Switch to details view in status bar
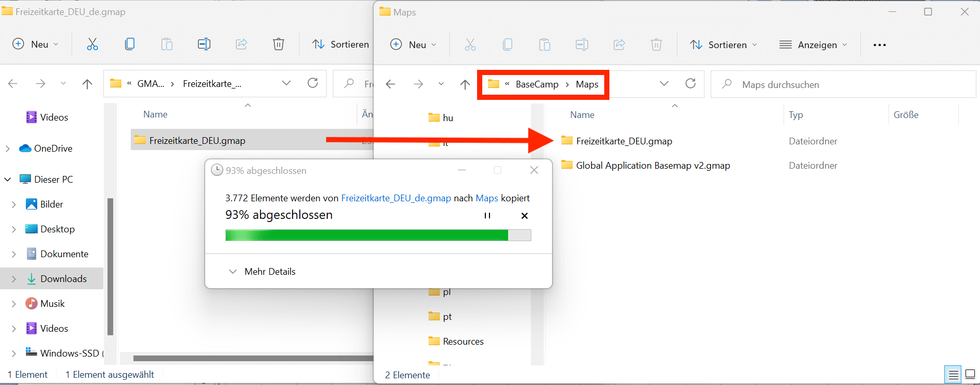 click(x=953, y=375)
